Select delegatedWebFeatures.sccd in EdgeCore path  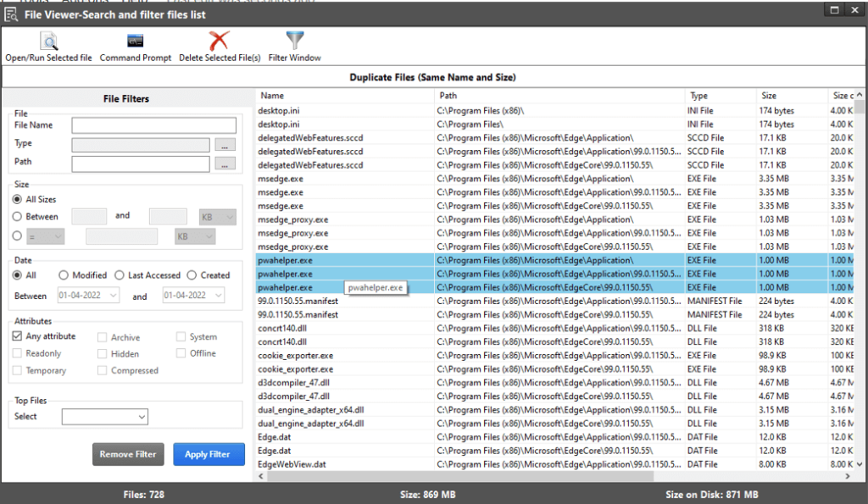[554, 165]
